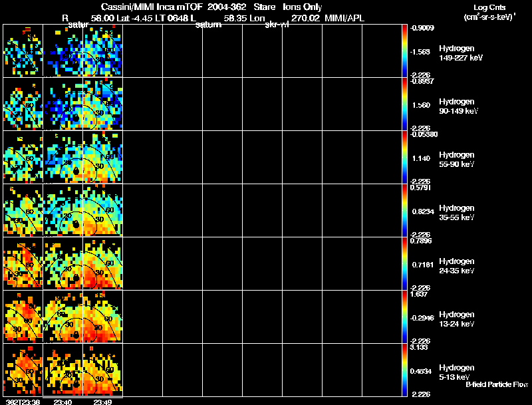The image size is (532, 405).
Task: Click the 'MIMI/APL' header text
Action: [344, 19]
